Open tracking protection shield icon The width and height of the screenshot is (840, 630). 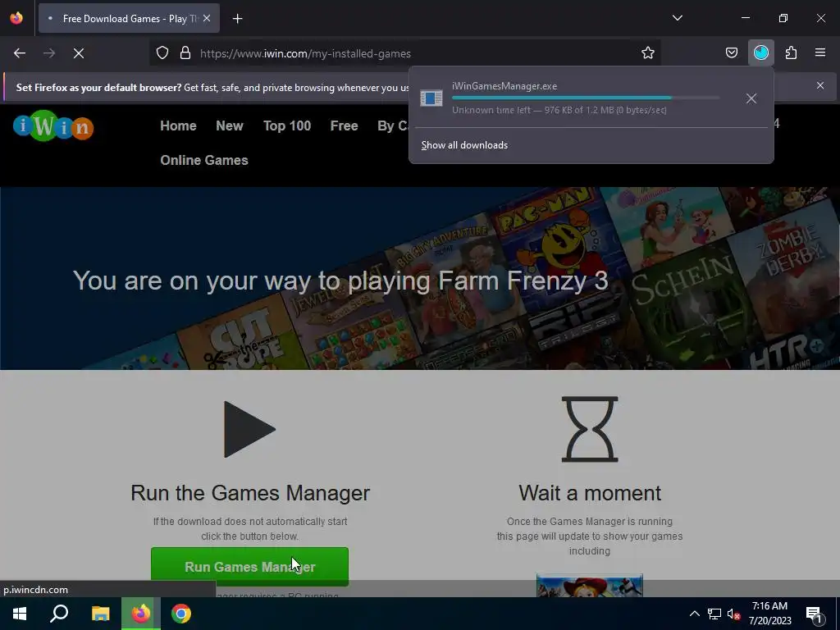click(162, 53)
